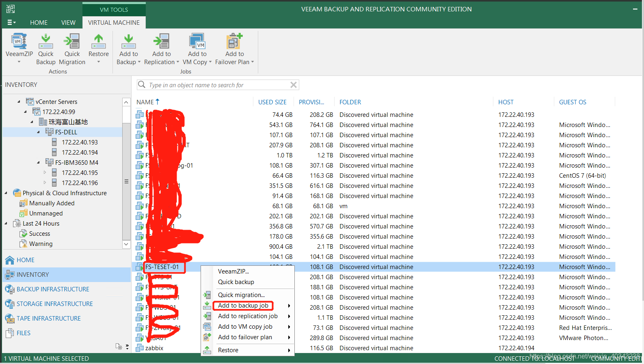This screenshot has height=364, width=644.
Task: Collapse the FS-IBM3650 M4 node
Action: point(38,163)
